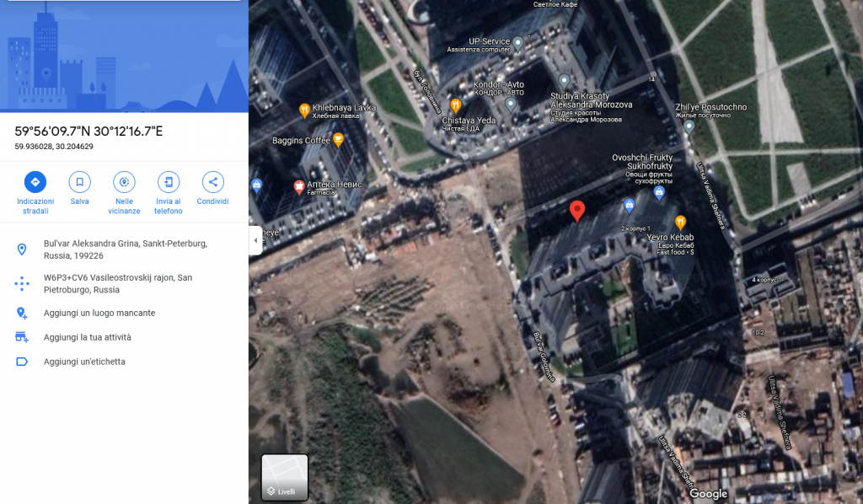Click the Khlebnaya Lavka label
The width and height of the screenshot is (863, 504).
tap(344, 107)
